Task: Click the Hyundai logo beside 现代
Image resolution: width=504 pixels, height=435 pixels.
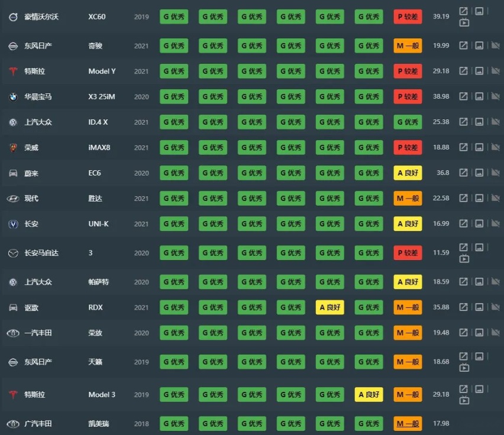Action: [13, 199]
